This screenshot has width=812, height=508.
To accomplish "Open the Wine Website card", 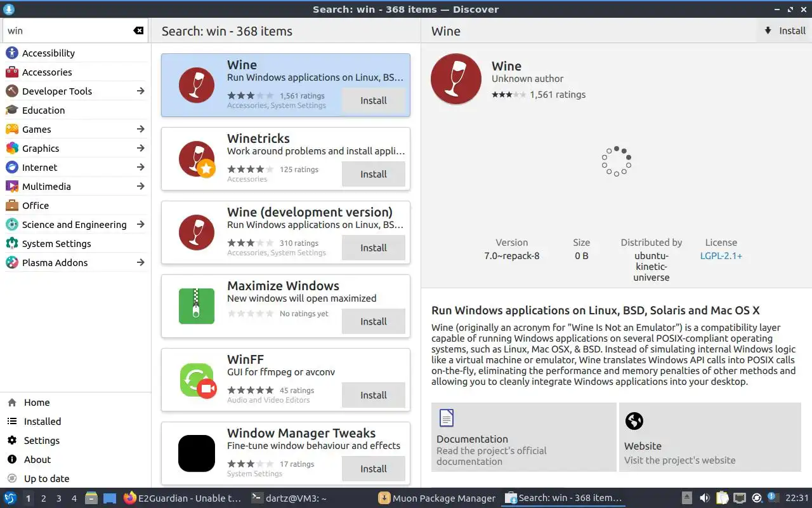I will point(710,437).
